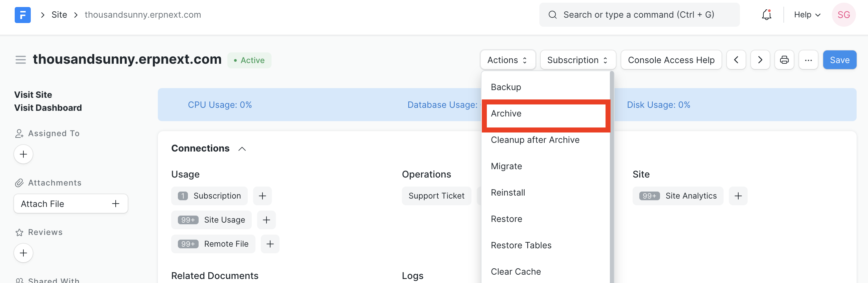Add assignee with plus under Assigned To
The width and height of the screenshot is (868, 283).
coord(23,155)
